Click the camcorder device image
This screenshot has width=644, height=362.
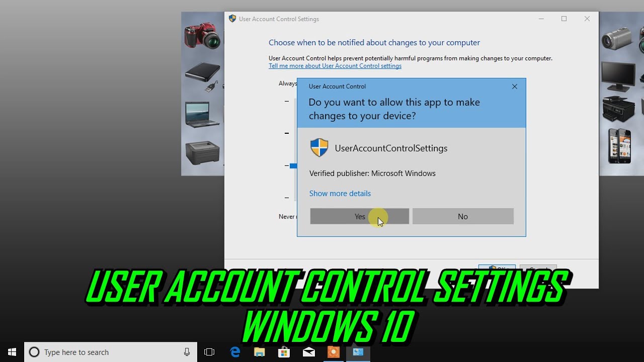[x=616, y=38]
